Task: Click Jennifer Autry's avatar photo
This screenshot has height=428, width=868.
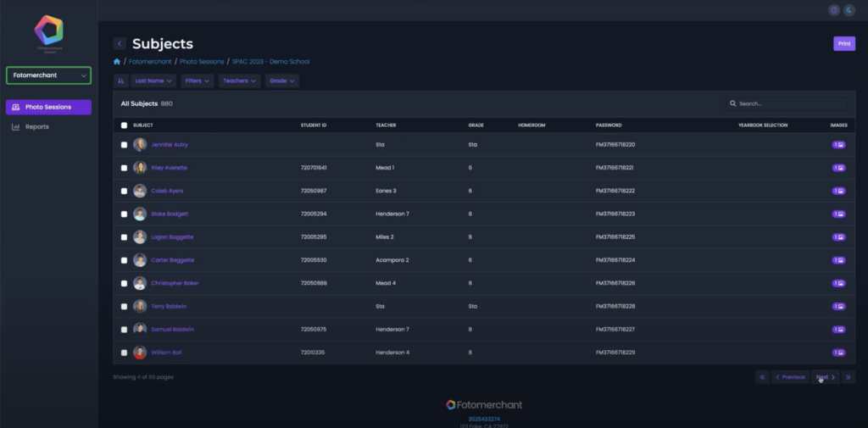Action: click(x=140, y=145)
